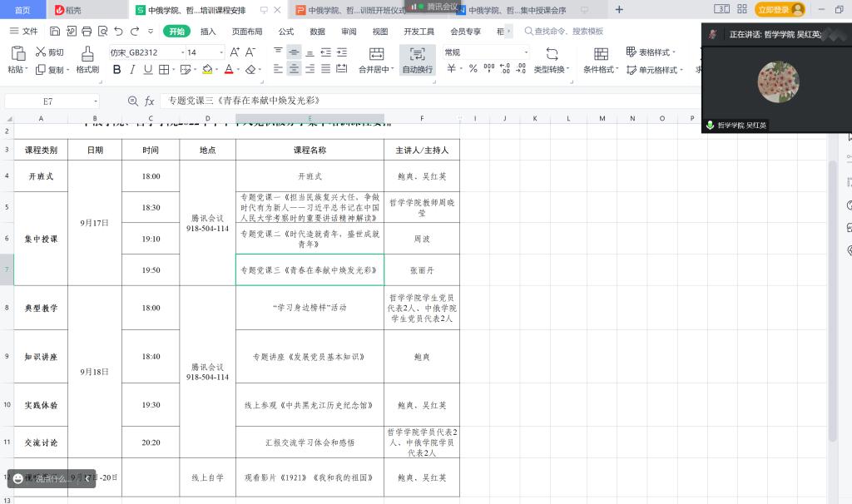Open the 表格样式 dropdown
852x504 pixels.
click(x=674, y=52)
